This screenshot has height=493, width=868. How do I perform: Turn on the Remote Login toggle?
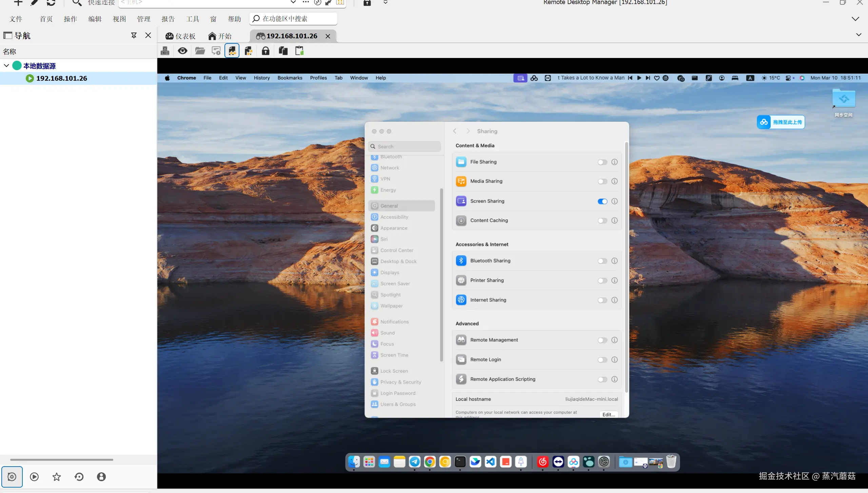tap(602, 360)
